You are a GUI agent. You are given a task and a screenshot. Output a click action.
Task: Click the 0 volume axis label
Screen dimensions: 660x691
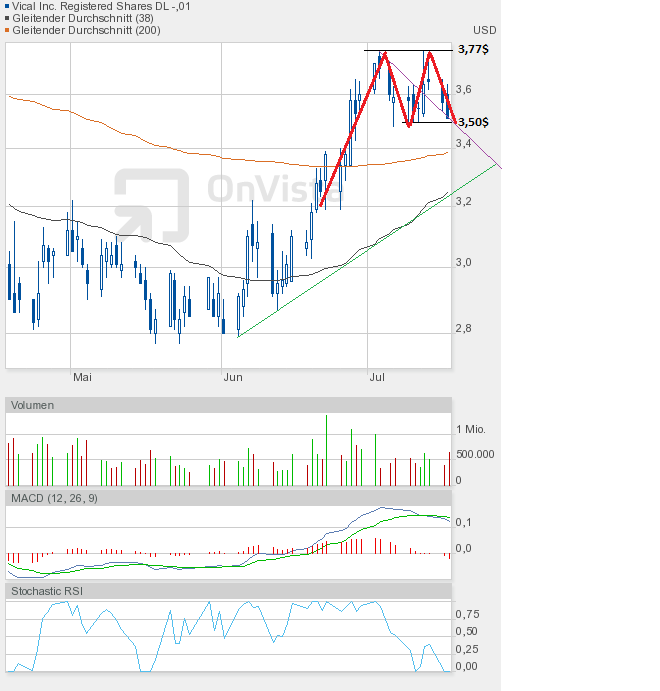pyautogui.click(x=459, y=480)
